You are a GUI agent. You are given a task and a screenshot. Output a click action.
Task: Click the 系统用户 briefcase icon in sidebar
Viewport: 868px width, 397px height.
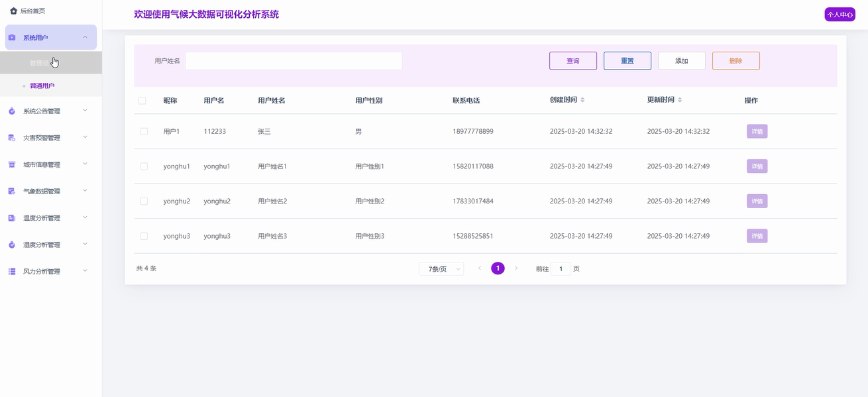12,38
